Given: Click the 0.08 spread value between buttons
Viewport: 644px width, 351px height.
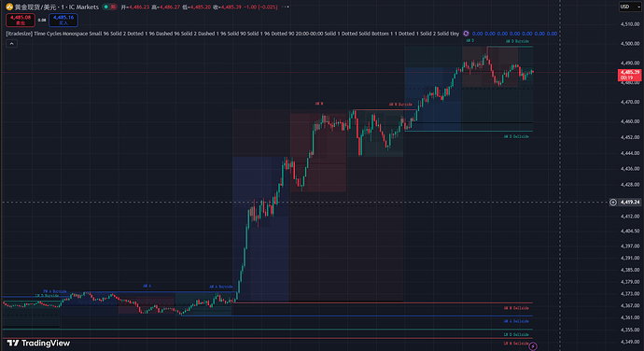Looking at the screenshot, I should [x=42, y=20].
